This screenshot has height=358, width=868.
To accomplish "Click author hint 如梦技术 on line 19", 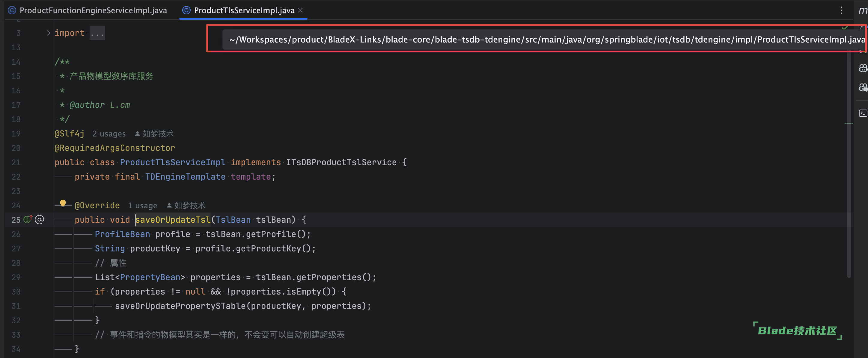I will (158, 134).
